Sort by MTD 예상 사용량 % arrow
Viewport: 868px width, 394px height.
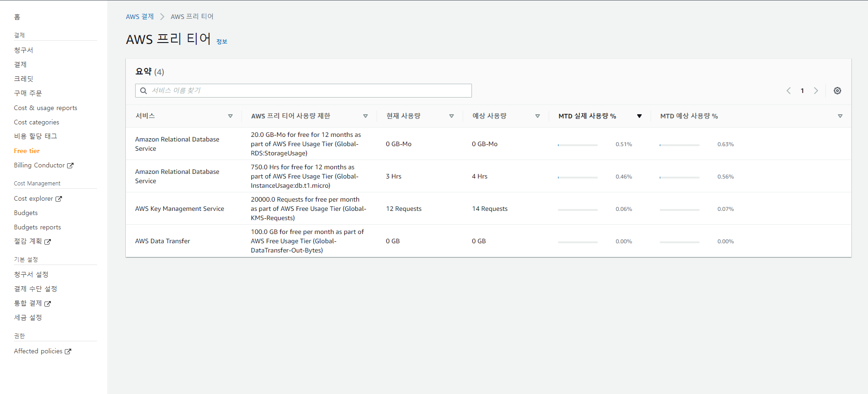840,116
